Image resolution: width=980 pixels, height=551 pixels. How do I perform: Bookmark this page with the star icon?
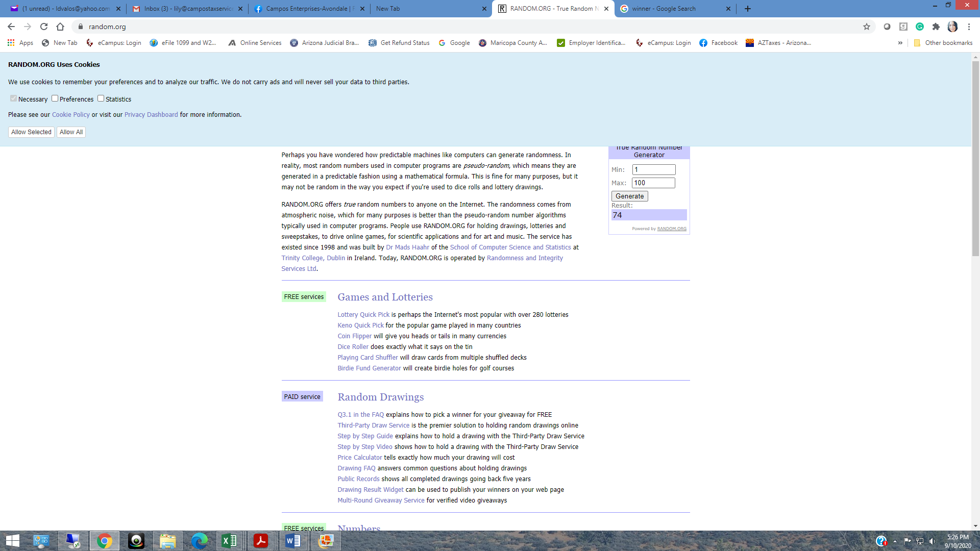tap(866, 27)
